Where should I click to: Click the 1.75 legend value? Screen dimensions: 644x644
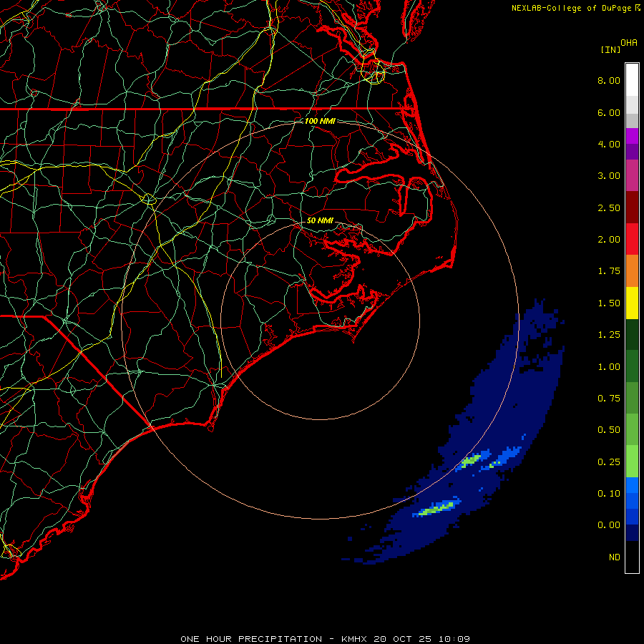point(609,271)
